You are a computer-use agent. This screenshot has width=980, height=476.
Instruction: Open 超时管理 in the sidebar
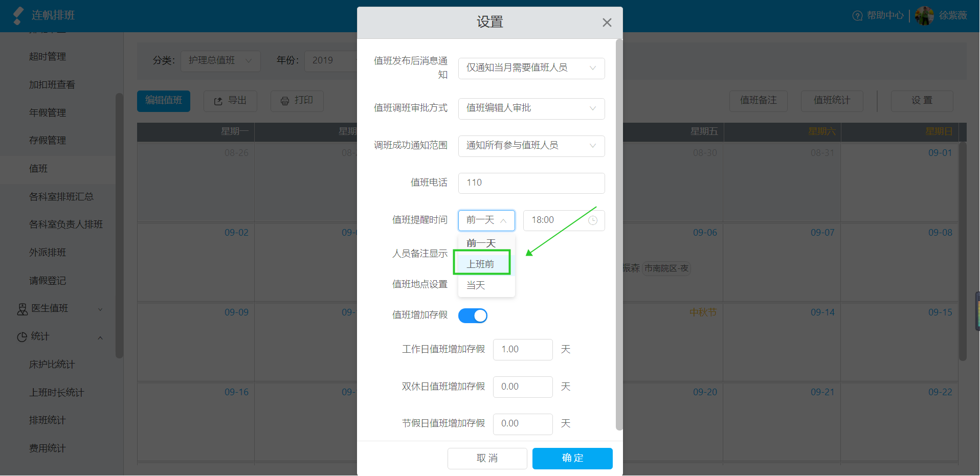click(x=48, y=57)
